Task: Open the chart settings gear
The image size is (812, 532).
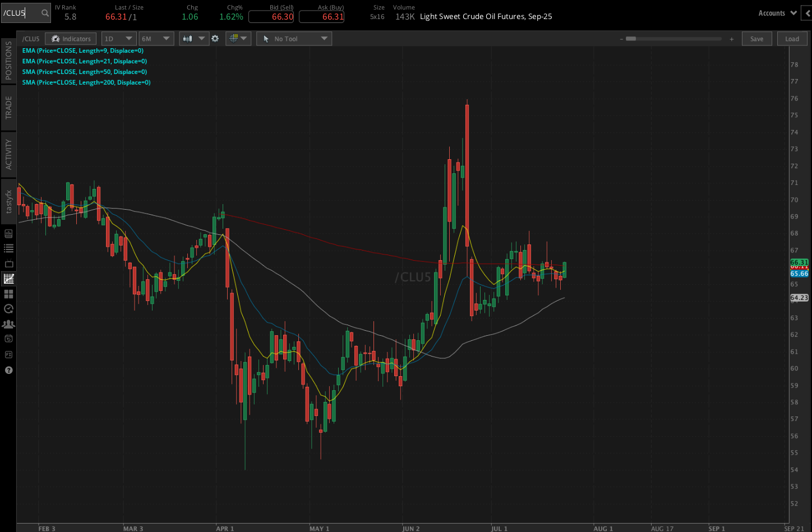Action: coord(215,39)
